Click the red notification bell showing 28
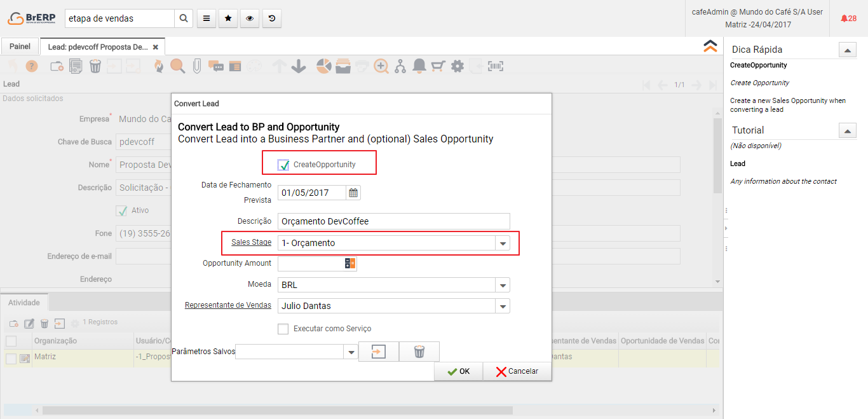868x419 pixels. point(848,18)
